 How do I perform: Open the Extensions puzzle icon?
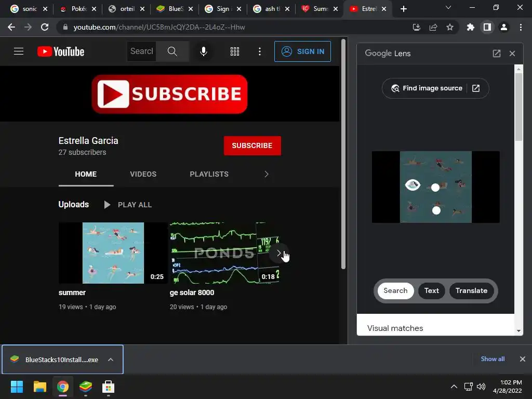click(x=471, y=27)
